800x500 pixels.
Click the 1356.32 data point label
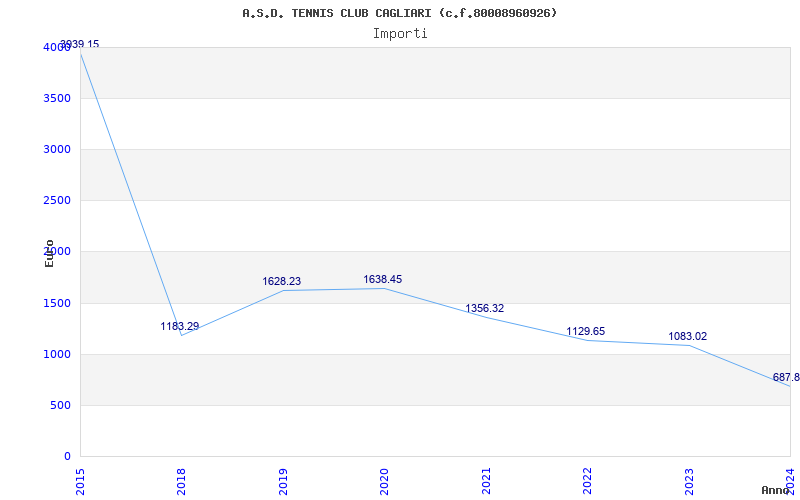tap(485, 309)
